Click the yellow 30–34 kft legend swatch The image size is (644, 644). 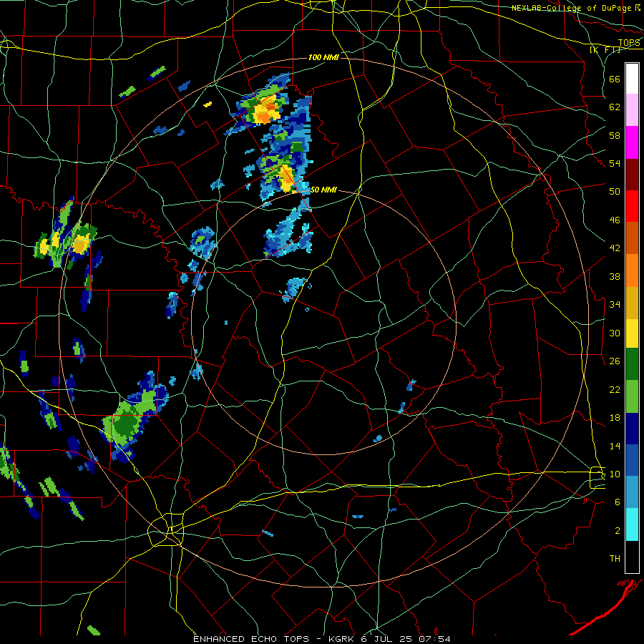click(632, 333)
